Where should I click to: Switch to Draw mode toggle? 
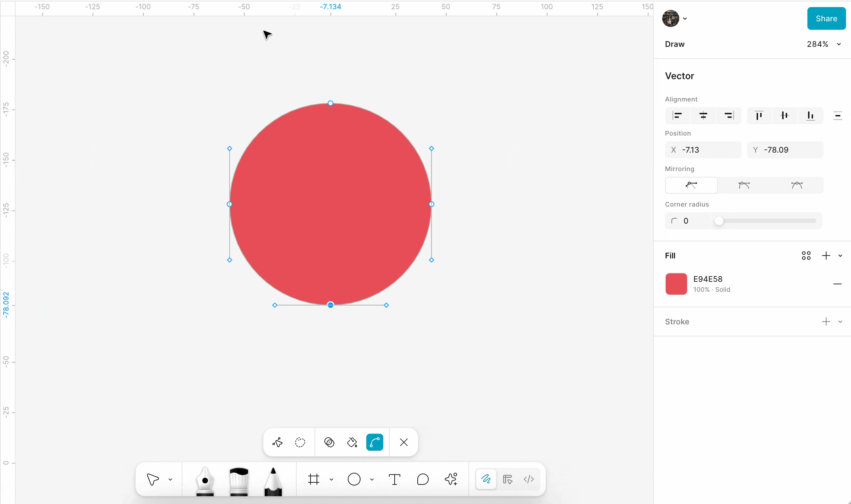point(486,479)
